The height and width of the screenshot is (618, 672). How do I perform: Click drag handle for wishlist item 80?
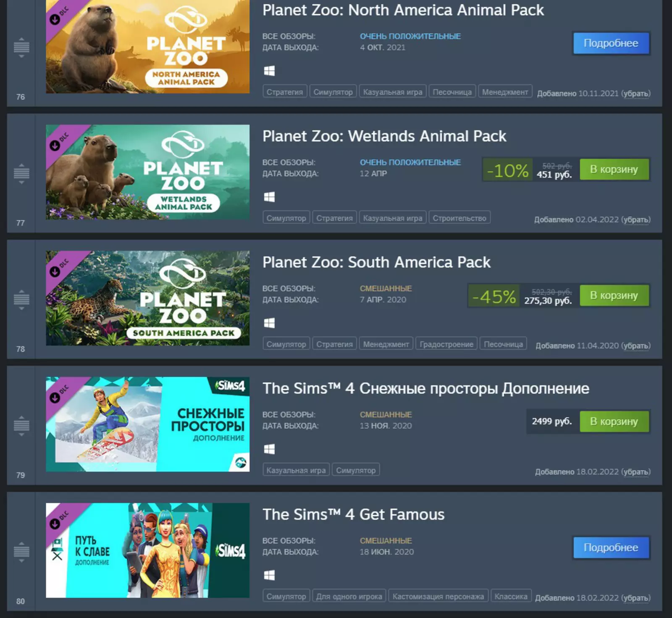click(21, 551)
